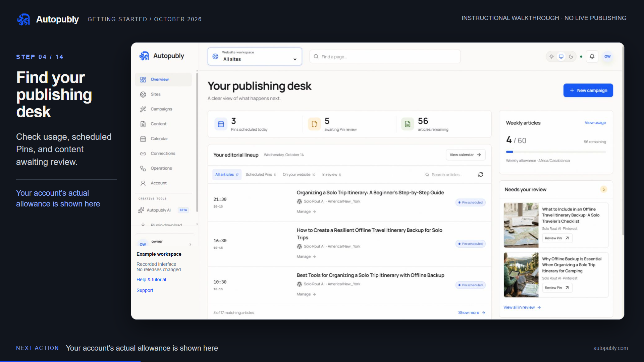The image size is (644, 362).
Task: Click the Search articles field
Action: [x=447, y=175]
